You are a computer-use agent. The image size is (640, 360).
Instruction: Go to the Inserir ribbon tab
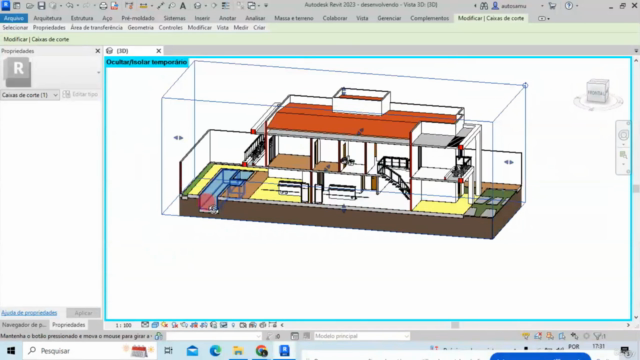pyautogui.click(x=202, y=18)
